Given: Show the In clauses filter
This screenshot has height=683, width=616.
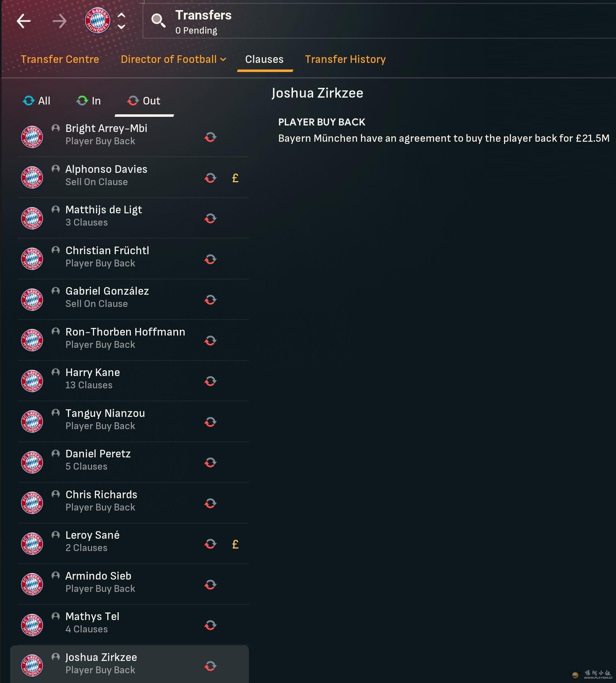Looking at the screenshot, I should click(x=89, y=101).
